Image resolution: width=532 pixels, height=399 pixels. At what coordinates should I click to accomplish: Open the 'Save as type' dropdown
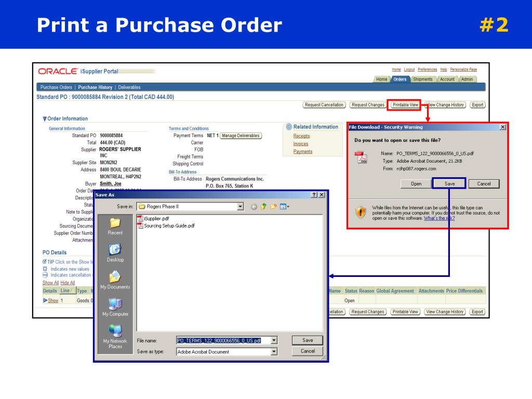[x=274, y=352]
